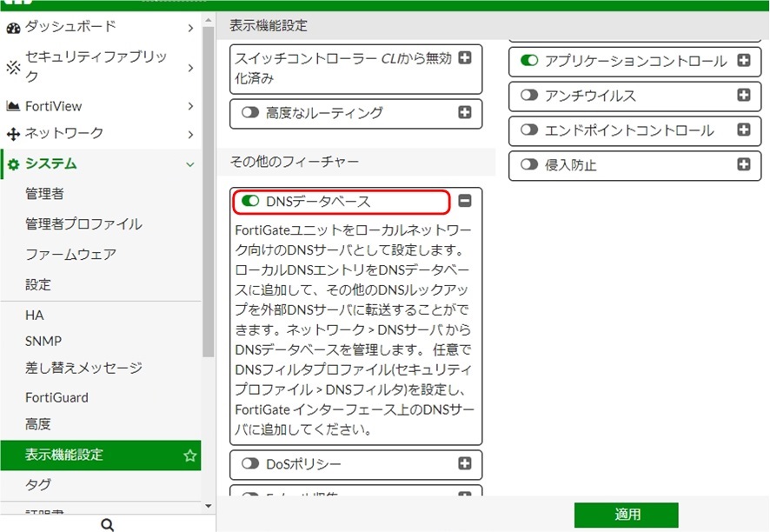Select the FortiView sidebar icon
Image resolution: width=770 pixels, height=532 pixels.
[14, 106]
